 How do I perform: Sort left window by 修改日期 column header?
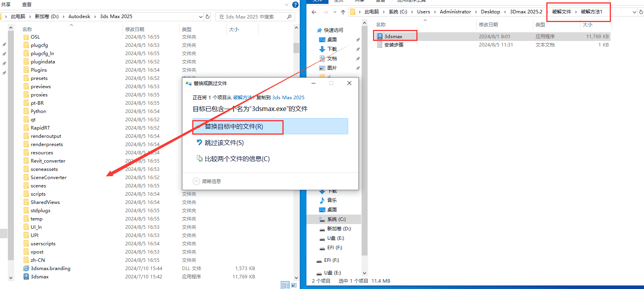pyautogui.click(x=135, y=29)
